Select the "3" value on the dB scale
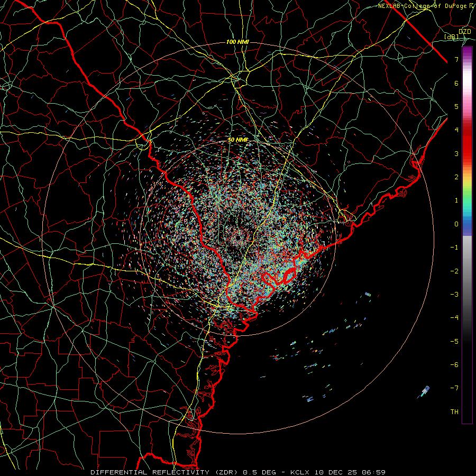 (x=456, y=153)
